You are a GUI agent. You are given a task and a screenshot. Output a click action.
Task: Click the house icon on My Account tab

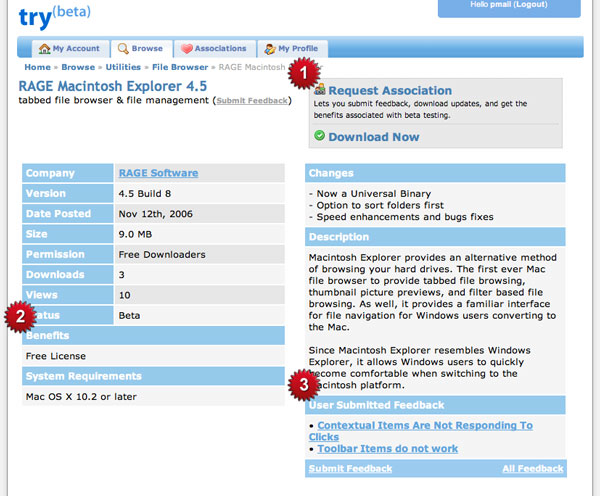44,49
